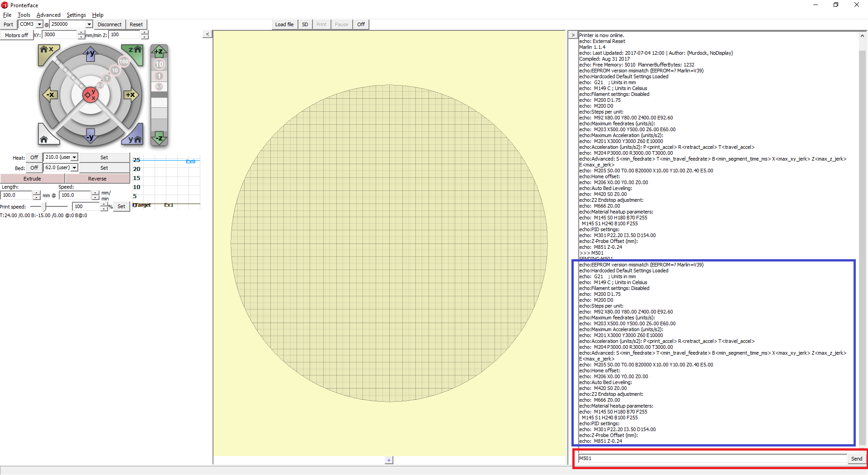Screen dimensions: 868x475
Task: Click the Print speed slider handle
Action: 44,207
